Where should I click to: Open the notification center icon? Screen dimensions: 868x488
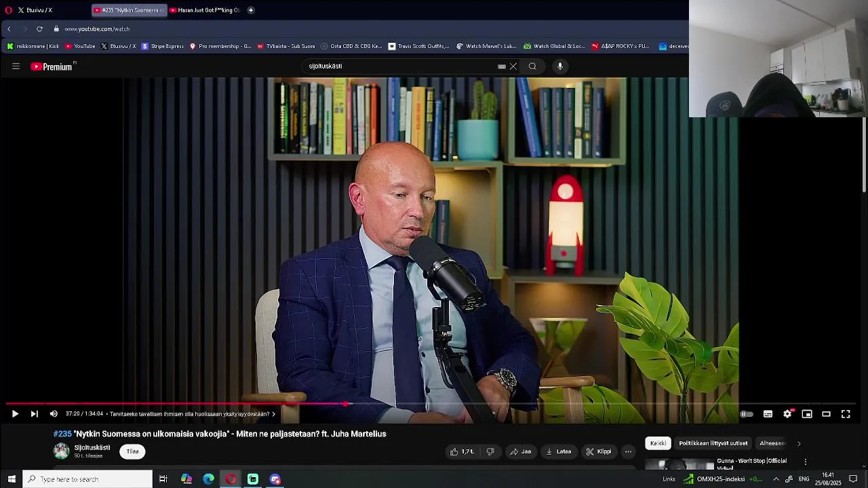tap(853, 479)
